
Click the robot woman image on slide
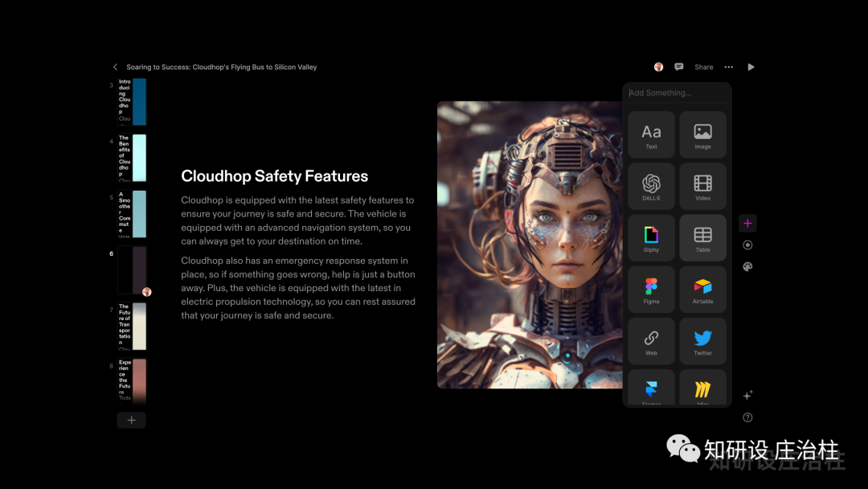pyautogui.click(x=530, y=244)
